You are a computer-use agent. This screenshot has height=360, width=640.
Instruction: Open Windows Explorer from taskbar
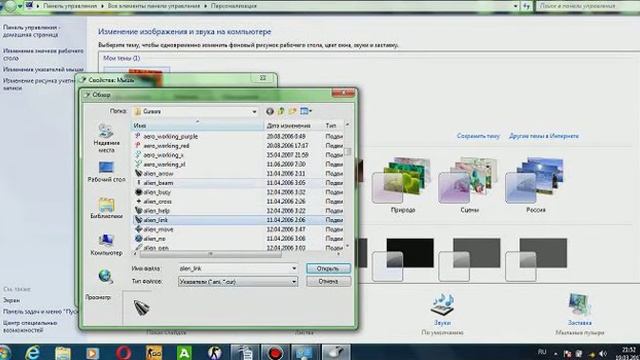coord(62,352)
